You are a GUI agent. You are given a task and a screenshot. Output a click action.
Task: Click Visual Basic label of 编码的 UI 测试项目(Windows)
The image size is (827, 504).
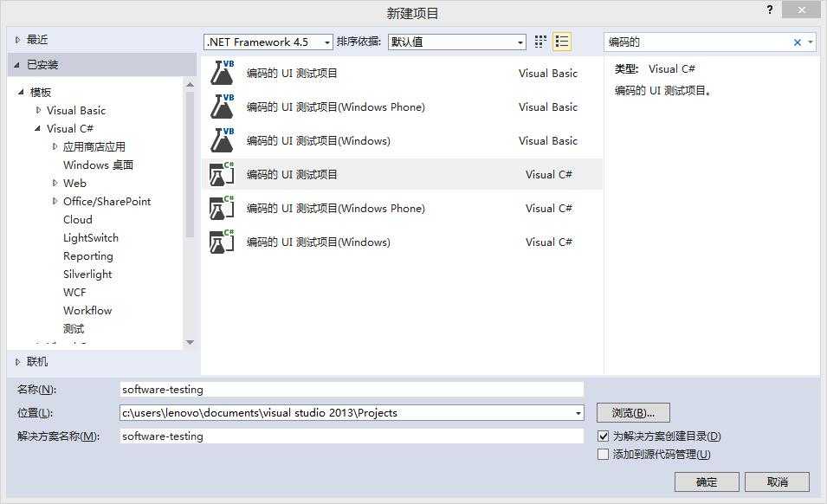[x=548, y=141]
